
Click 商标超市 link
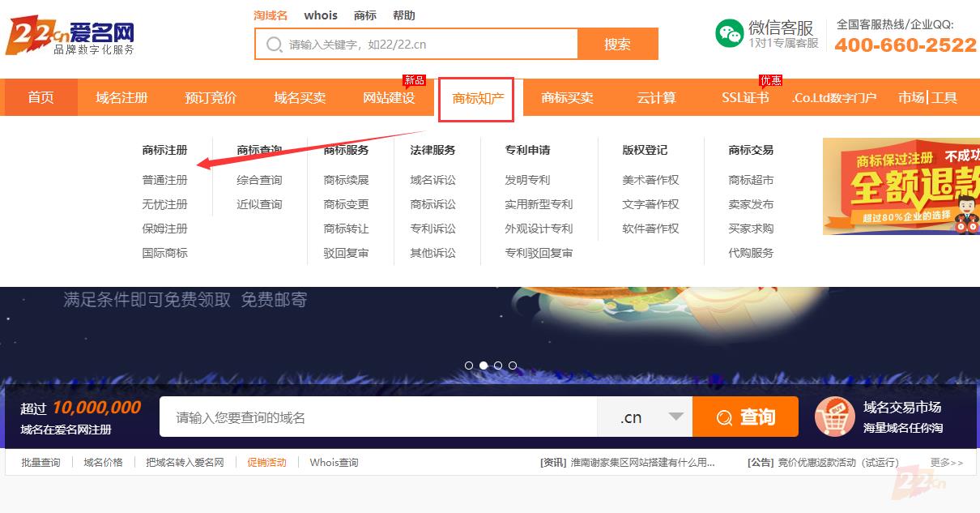point(751,180)
